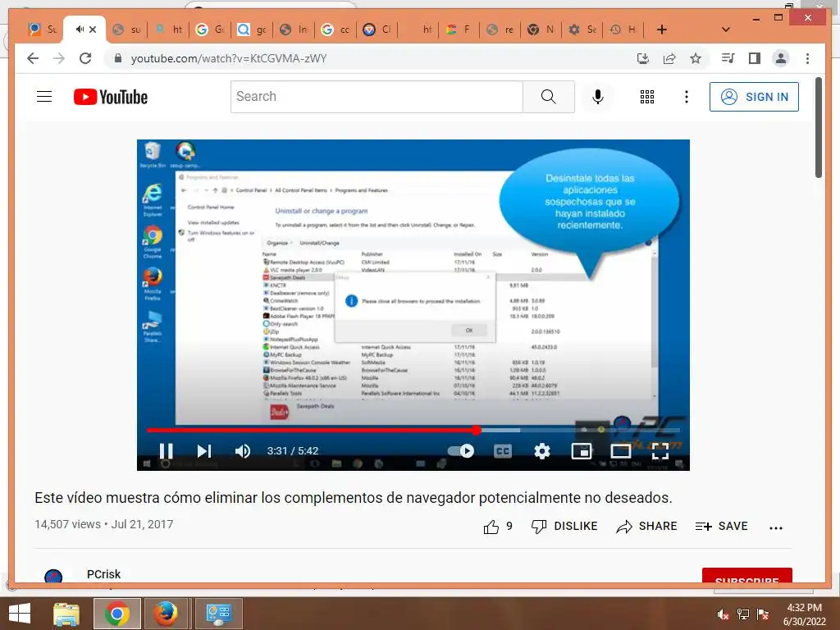Open the media controls icon
The width and height of the screenshot is (840, 630).
click(x=728, y=58)
